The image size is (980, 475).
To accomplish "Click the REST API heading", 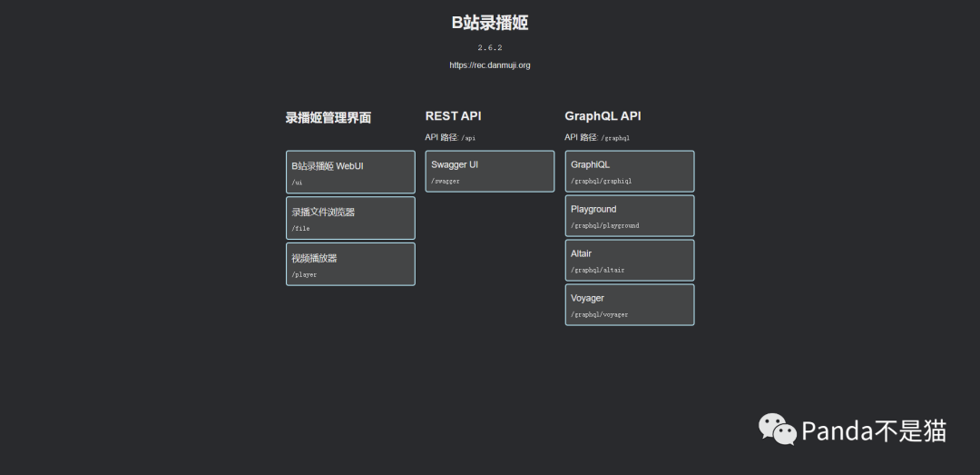I will (x=453, y=115).
